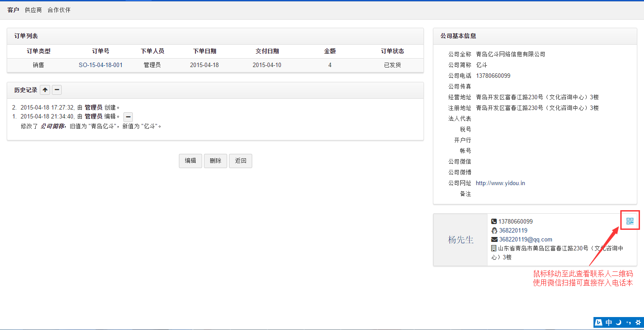
Task: Click the contact QR code icon
Action: point(630,221)
